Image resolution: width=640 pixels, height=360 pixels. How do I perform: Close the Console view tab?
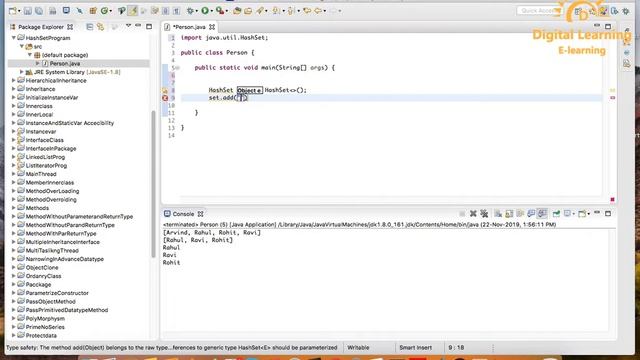point(200,214)
